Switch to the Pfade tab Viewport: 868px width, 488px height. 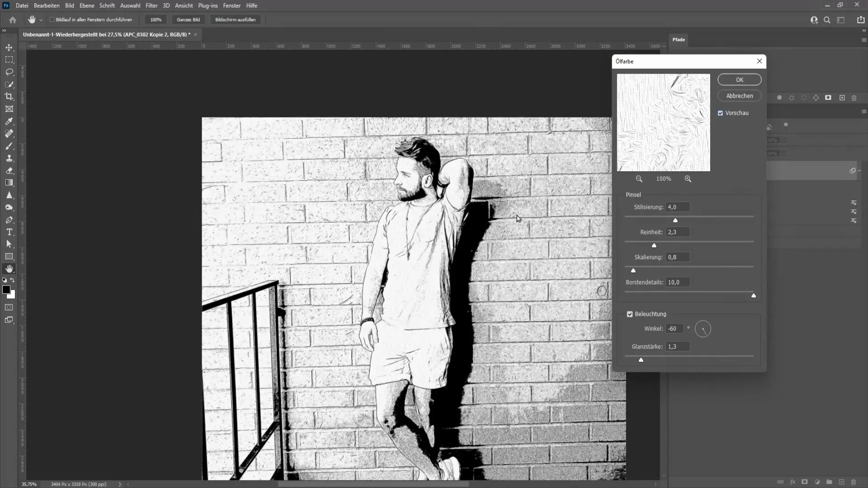click(x=679, y=40)
